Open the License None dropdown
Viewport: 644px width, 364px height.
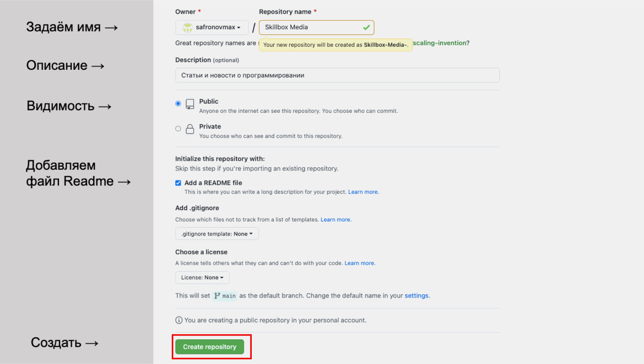point(202,277)
